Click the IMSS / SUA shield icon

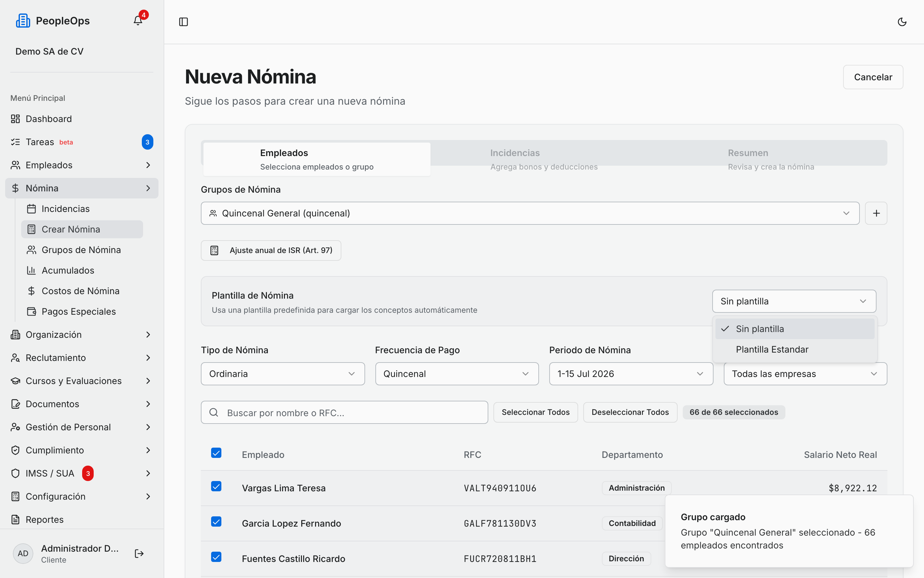(x=15, y=473)
